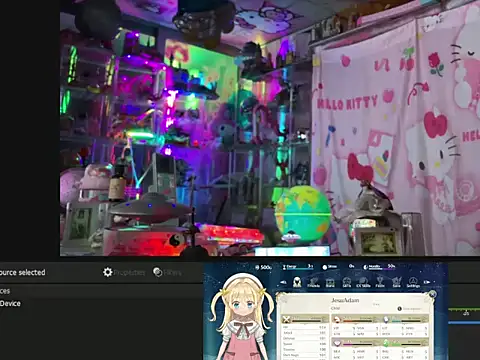The height and width of the screenshot is (360, 480).
Task: Click the crossed swords combat stats icon
Action: click(286, 320)
